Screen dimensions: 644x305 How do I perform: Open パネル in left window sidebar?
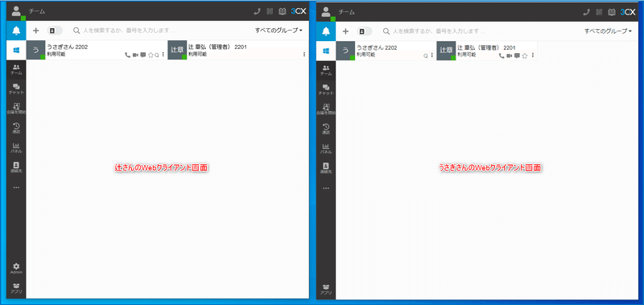[x=16, y=148]
